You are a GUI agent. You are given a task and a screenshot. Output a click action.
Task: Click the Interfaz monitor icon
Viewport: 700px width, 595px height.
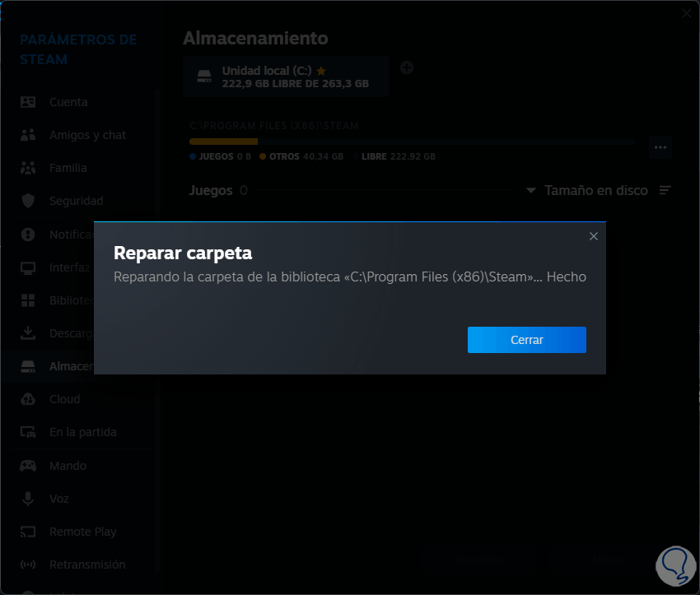coord(28,267)
